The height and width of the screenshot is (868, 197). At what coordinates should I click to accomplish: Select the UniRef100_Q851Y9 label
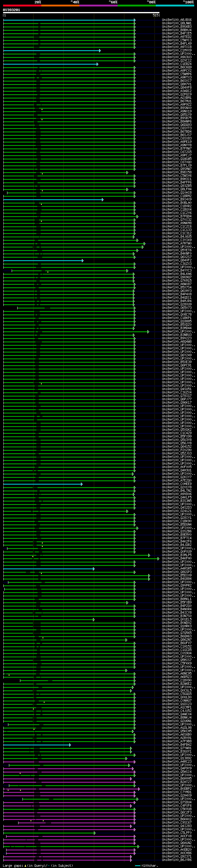177,115
